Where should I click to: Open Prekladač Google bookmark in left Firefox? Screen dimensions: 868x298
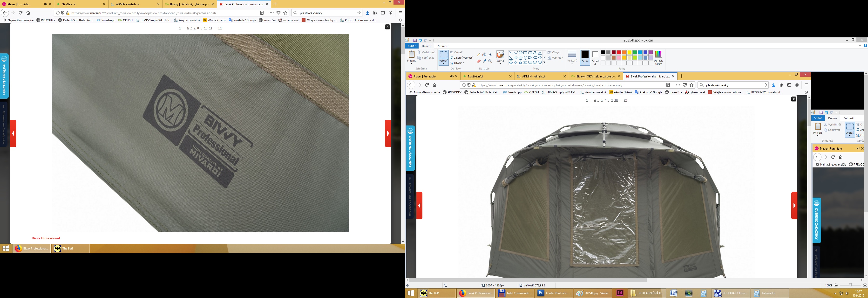[242, 20]
